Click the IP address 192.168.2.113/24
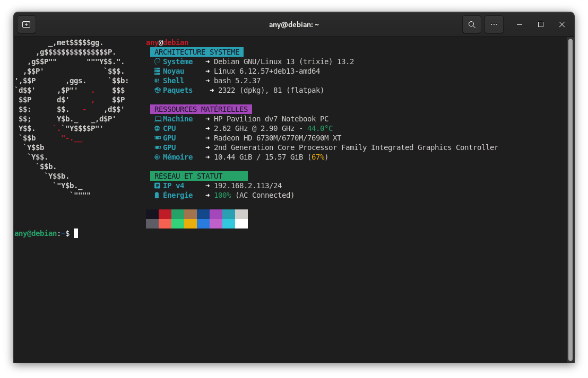This screenshot has width=588, height=378. pos(248,186)
